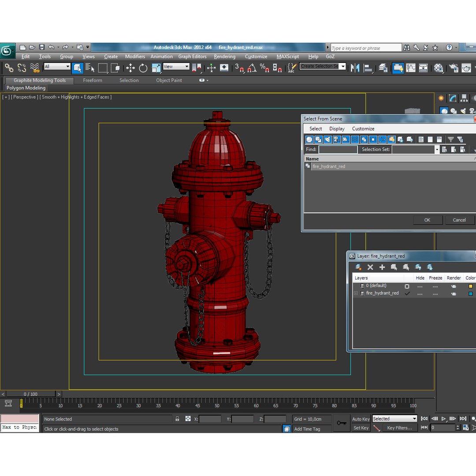Screen dimensions: 476x476
Task: Click the Auto Key button
Action: click(x=361, y=419)
